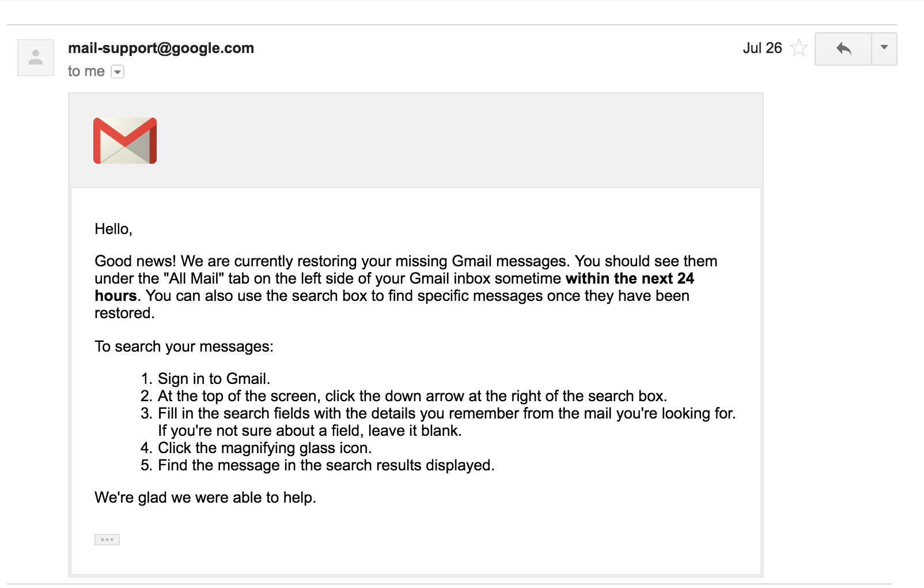Click step 5 "Find the message" line
This screenshot has height=588, width=924.
coord(326,465)
